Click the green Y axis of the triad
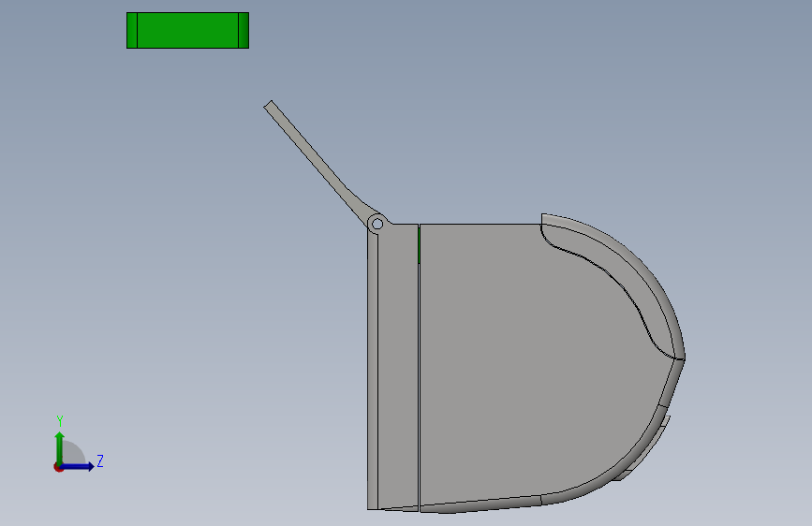 point(60,448)
